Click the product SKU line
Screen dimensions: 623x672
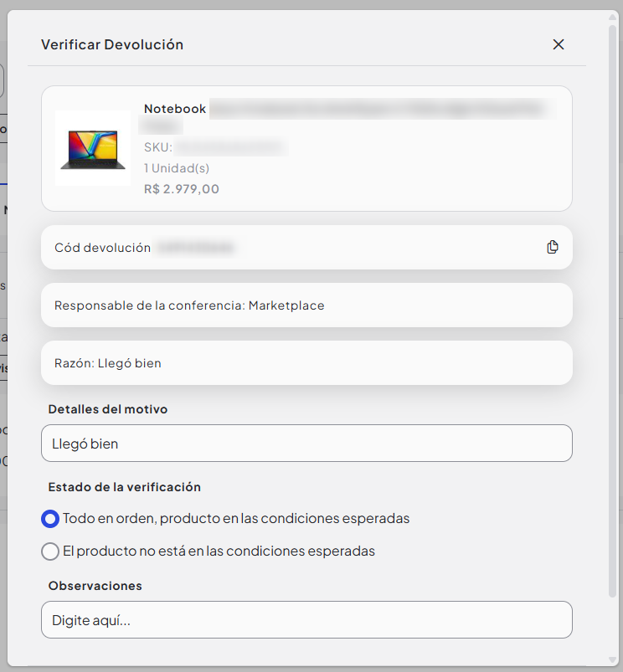tap(214, 147)
